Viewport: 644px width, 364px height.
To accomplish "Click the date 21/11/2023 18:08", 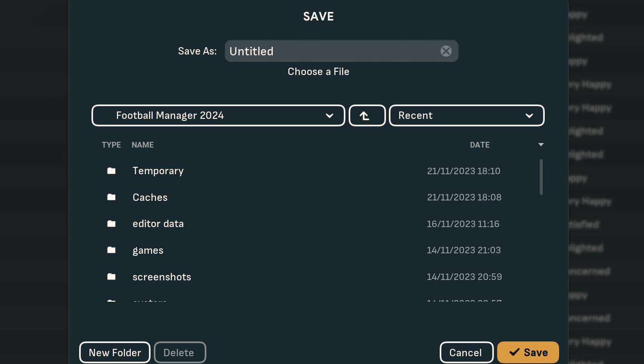I will click(x=464, y=197).
